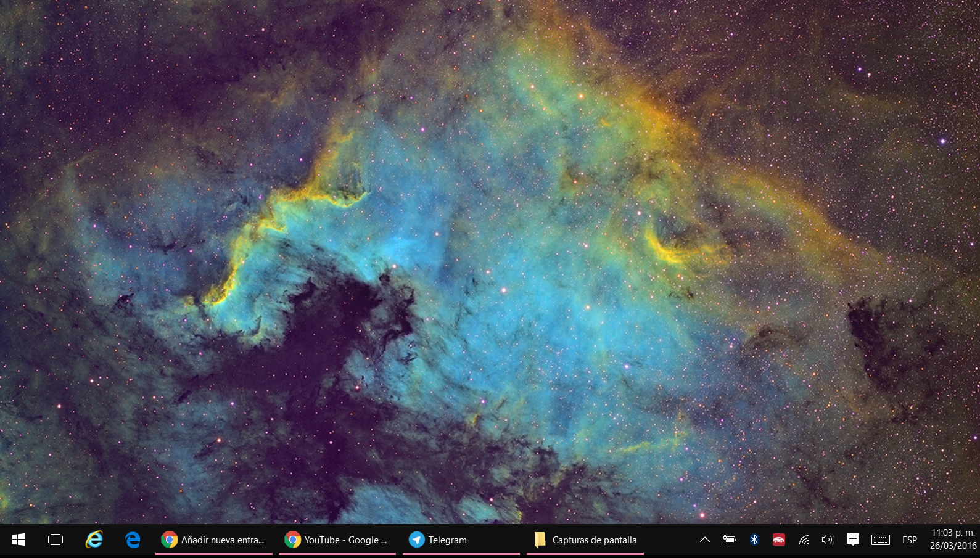Viewport: 980px width, 558px height.
Task: Change input language via ESP indicator
Action: click(910, 540)
